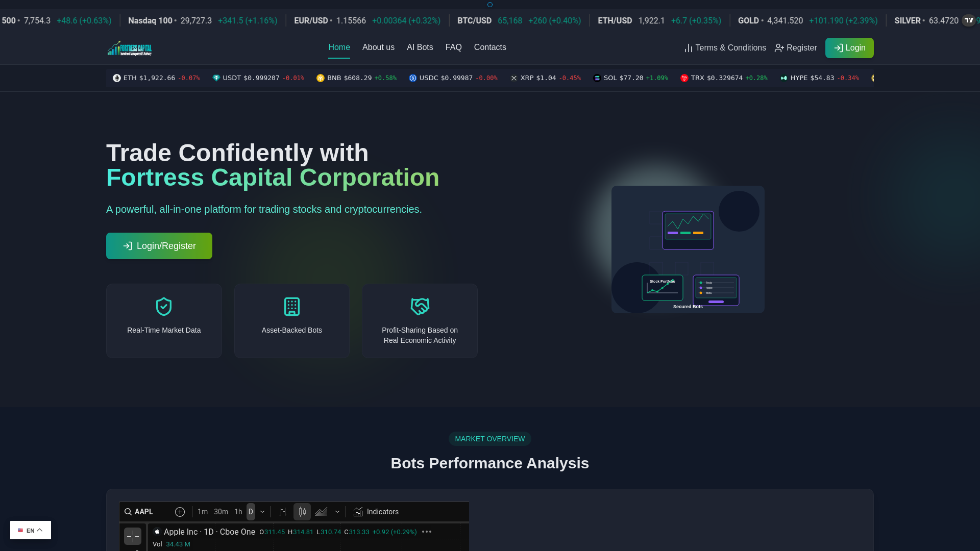This screenshot has height=551, width=980.
Task: Click the EUR/USD ticker entry
Action: 367,21
